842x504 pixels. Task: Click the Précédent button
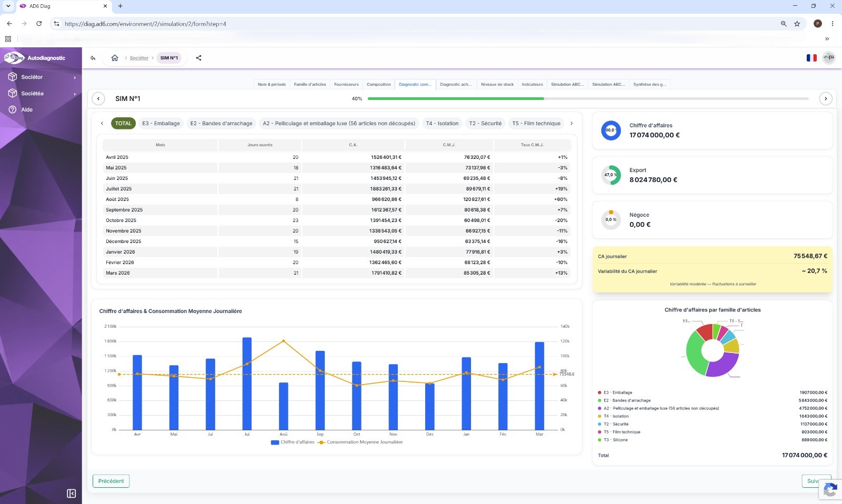[x=111, y=481]
